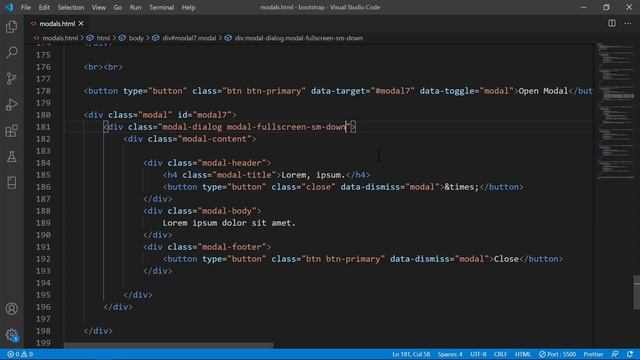Open the Accounts menu icon
This screenshot has height=360, width=640.
[11, 309]
